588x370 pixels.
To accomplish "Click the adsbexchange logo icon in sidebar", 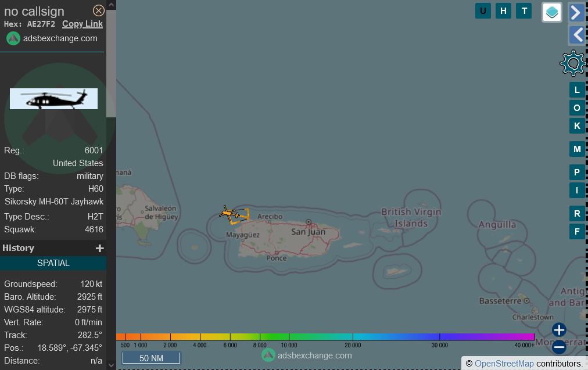I will [13, 38].
